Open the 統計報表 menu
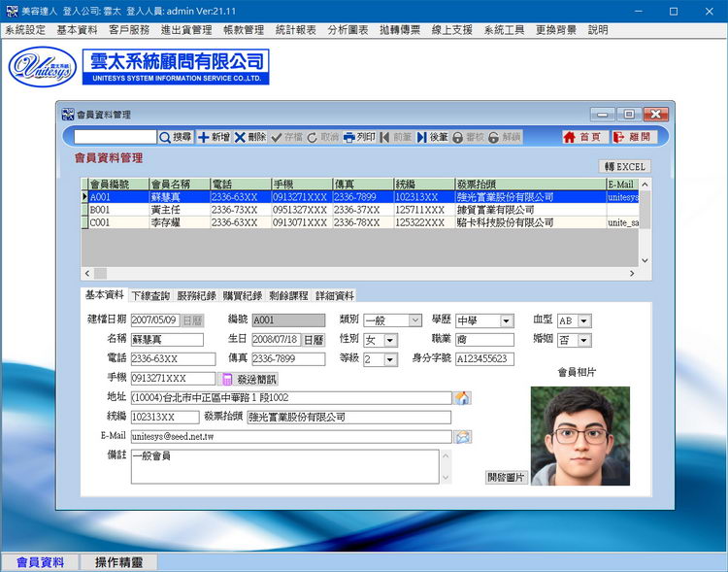The height and width of the screenshot is (572, 728). [x=295, y=30]
